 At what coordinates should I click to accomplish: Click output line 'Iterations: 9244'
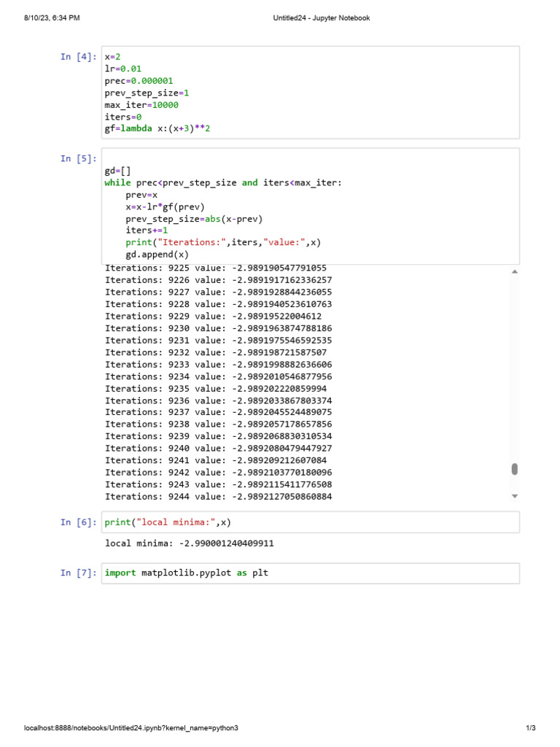(219, 496)
